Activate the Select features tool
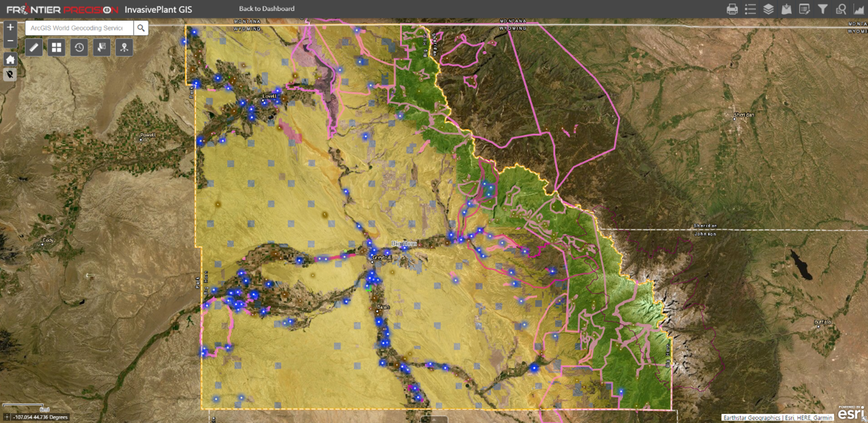The image size is (868, 423). click(x=101, y=47)
